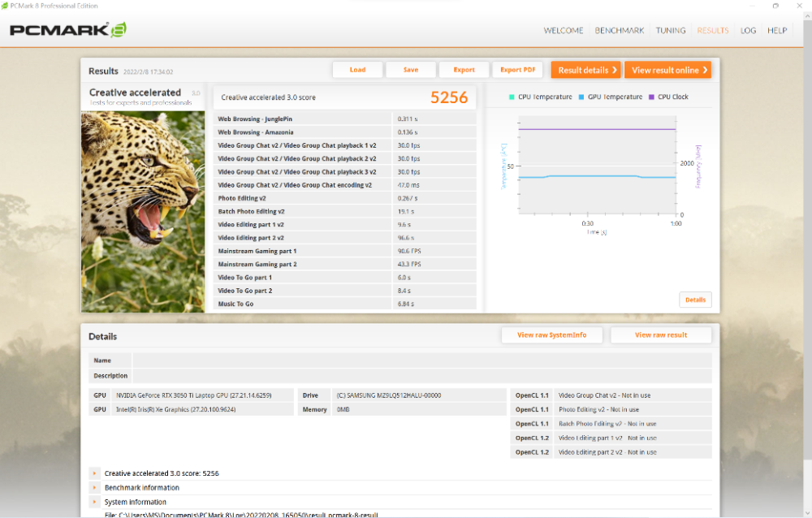Screen dimensions: 812x518
Task: Select Music To Go result row
Action: 345,304
